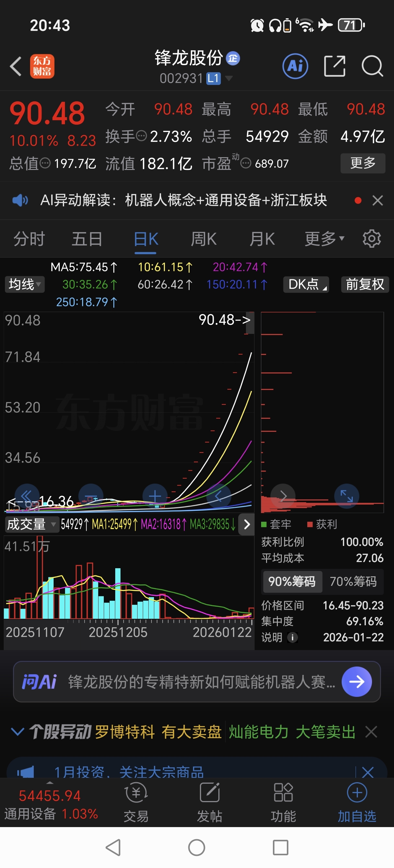Switch to 周K chart tab
Image resolution: width=394 pixels, height=868 pixels.
(204, 239)
